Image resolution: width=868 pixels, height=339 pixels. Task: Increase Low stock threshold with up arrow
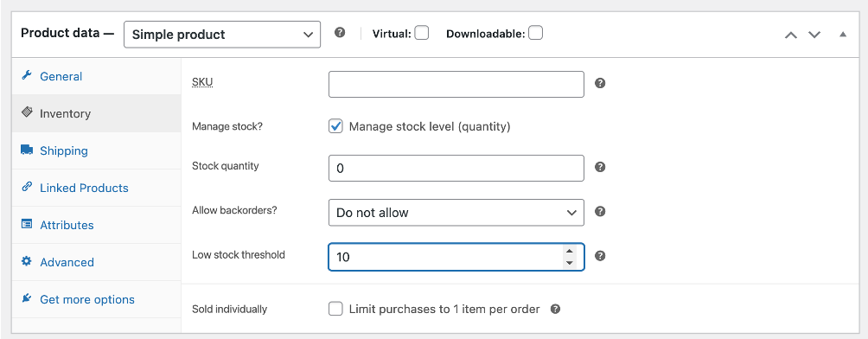[569, 251]
